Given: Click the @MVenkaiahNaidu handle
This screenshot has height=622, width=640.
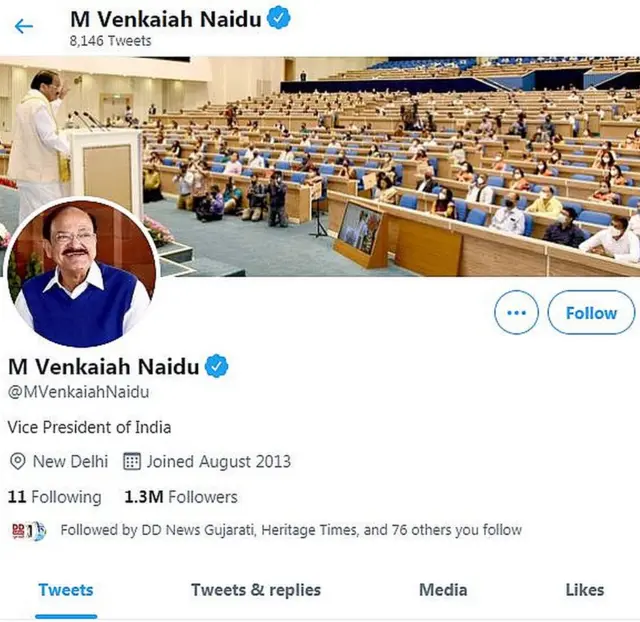Looking at the screenshot, I should click(x=78, y=392).
